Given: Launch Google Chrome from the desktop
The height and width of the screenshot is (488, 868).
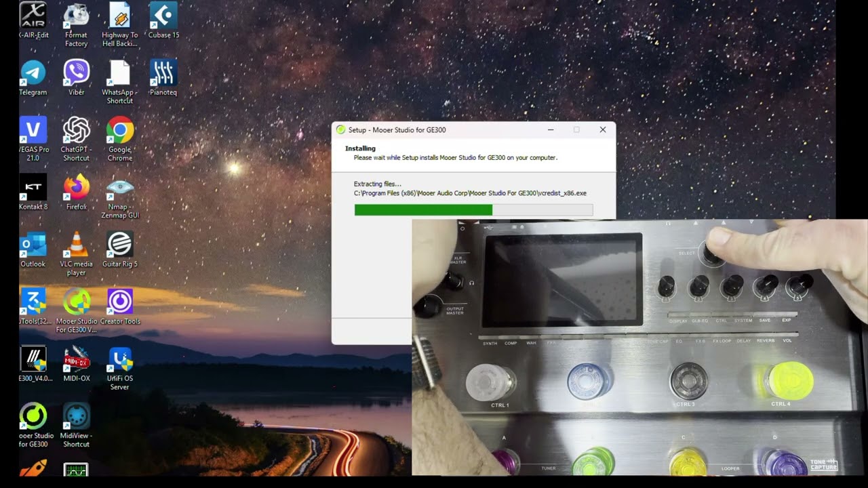Looking at the screenshot, I should (120, 140).
